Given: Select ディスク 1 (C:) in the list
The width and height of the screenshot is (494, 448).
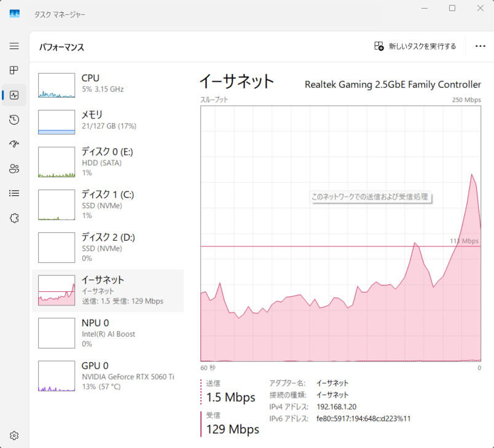Looking at the screenshot, I should point(108,205).
